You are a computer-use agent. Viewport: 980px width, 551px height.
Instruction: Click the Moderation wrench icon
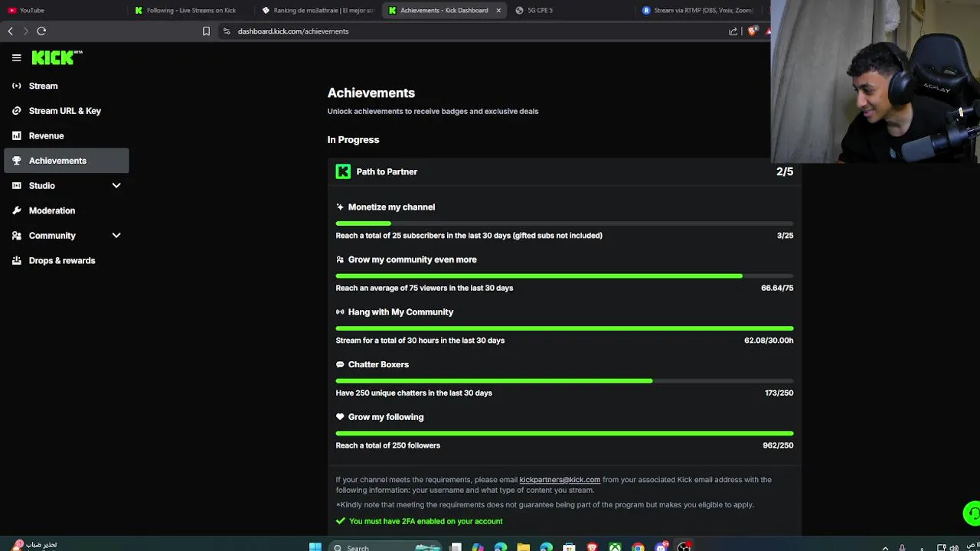[16, 210]
